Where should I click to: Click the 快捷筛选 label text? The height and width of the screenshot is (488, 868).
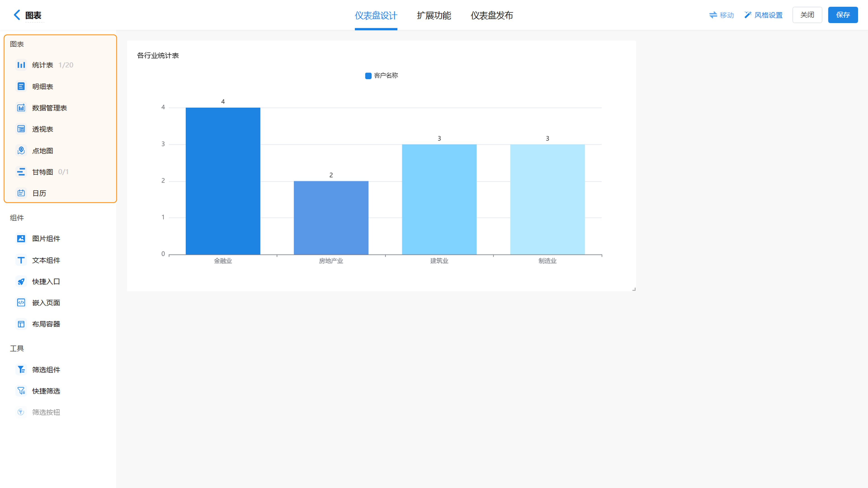46,391
